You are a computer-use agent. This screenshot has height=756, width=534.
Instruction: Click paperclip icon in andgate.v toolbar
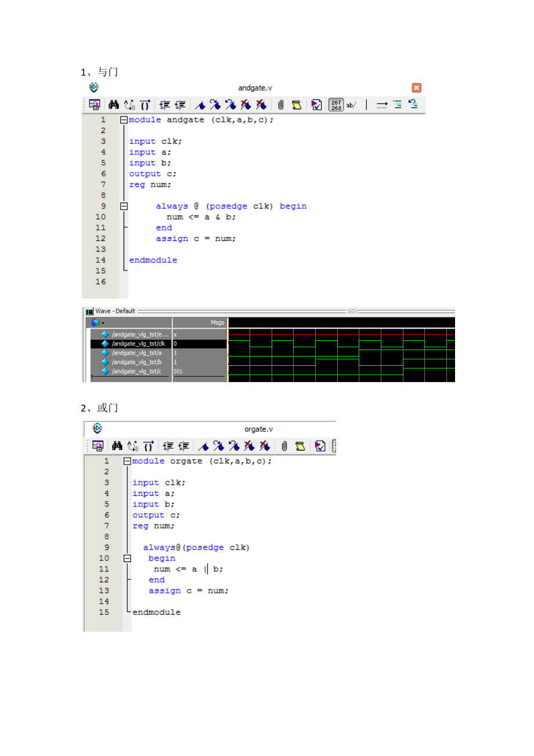[x=280, y=105]
